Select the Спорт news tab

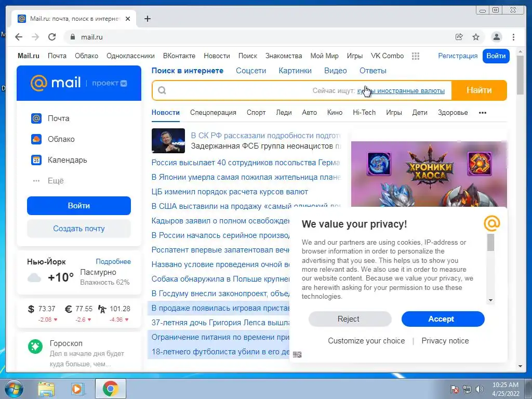coord(256,113)
